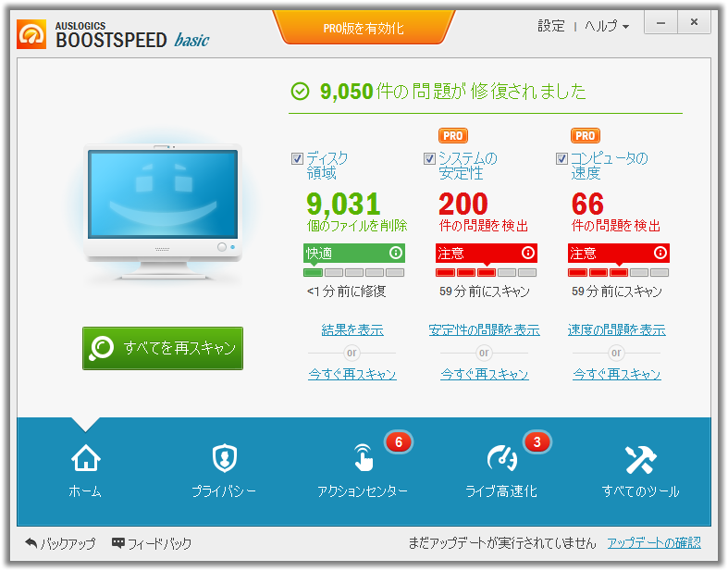Expand the ヘルプ dropdown menu
Image resolution: width=728 pixels, height=571 pixels.
[607, 26]
